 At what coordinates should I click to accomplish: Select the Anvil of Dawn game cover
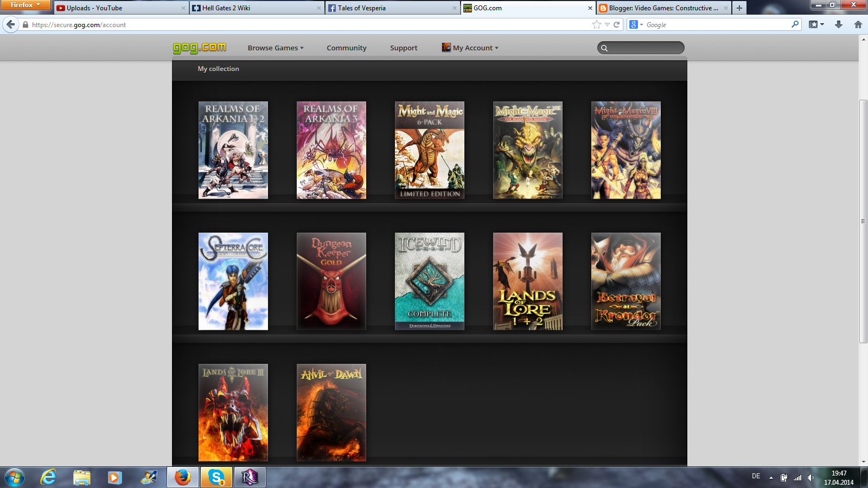tap(331, 413)
